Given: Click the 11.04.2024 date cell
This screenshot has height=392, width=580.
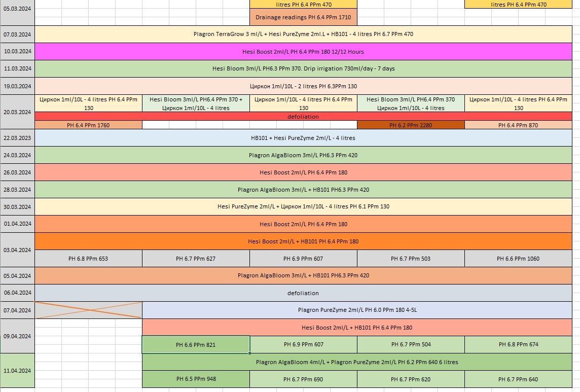Looking at the screenshot, I should [17, 371].
